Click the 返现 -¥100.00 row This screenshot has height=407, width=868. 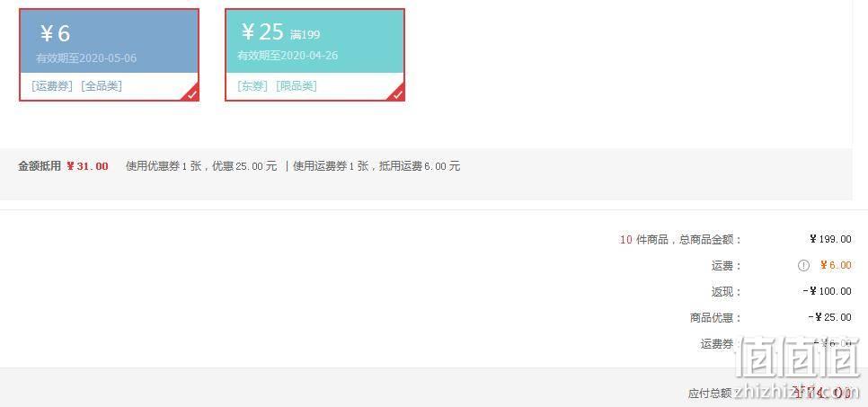781,291
